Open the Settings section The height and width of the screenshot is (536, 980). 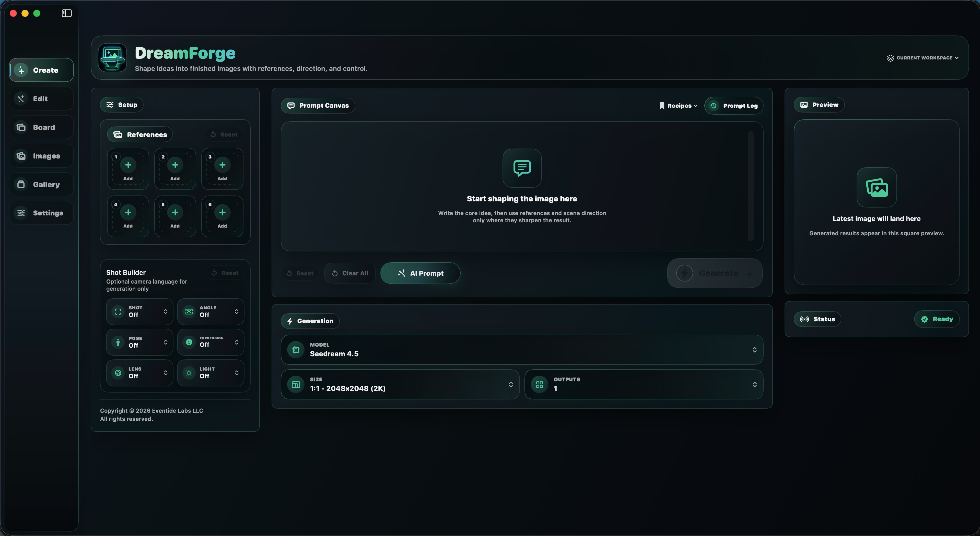[41, 213]
